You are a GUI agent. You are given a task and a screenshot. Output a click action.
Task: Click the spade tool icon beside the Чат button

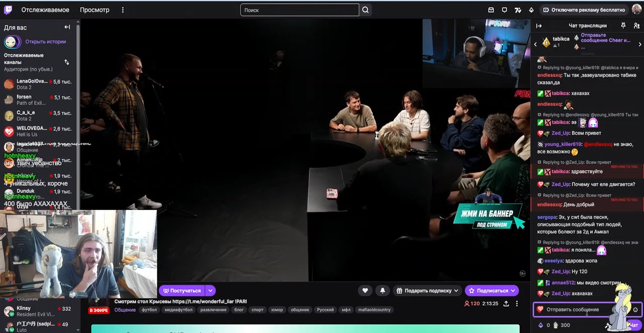(608, 325)
